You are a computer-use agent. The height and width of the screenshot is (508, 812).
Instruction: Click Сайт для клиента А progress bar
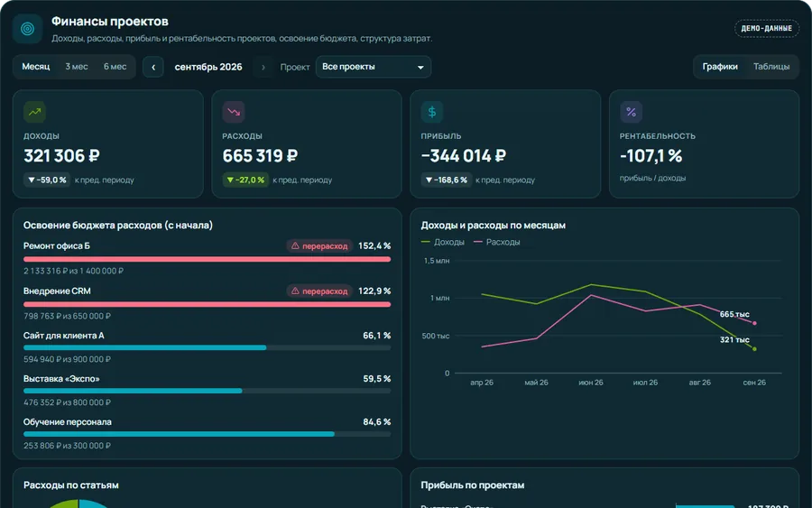point(208,348)
